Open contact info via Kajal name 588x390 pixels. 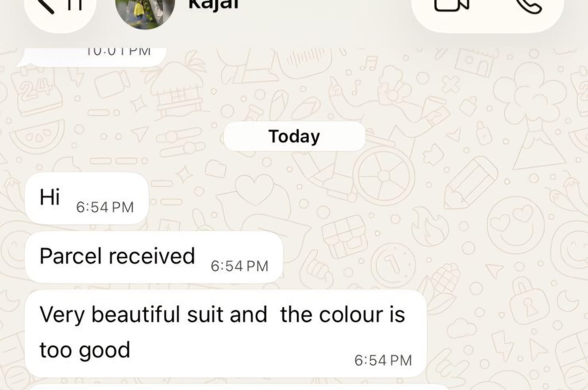point(213,5)
